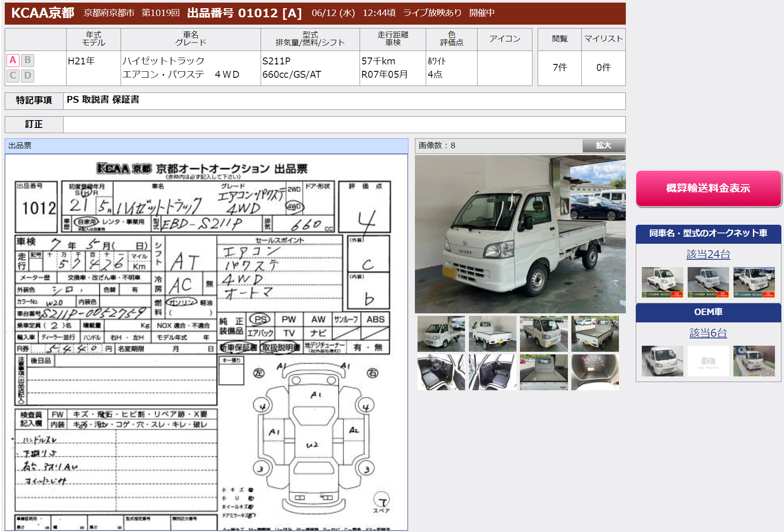
Task: Select the D list button
Action: point(28,76)
